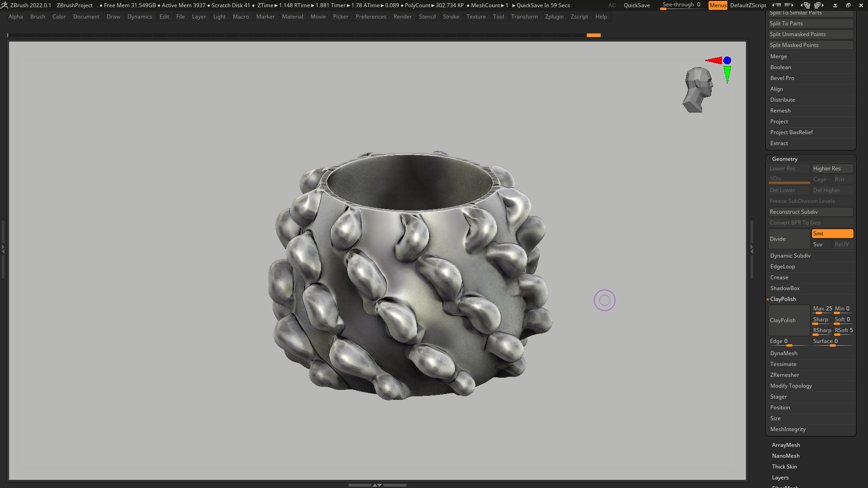
Task: Click the ClayPolish Sharp slider
Action: click(x=822, y=320)
